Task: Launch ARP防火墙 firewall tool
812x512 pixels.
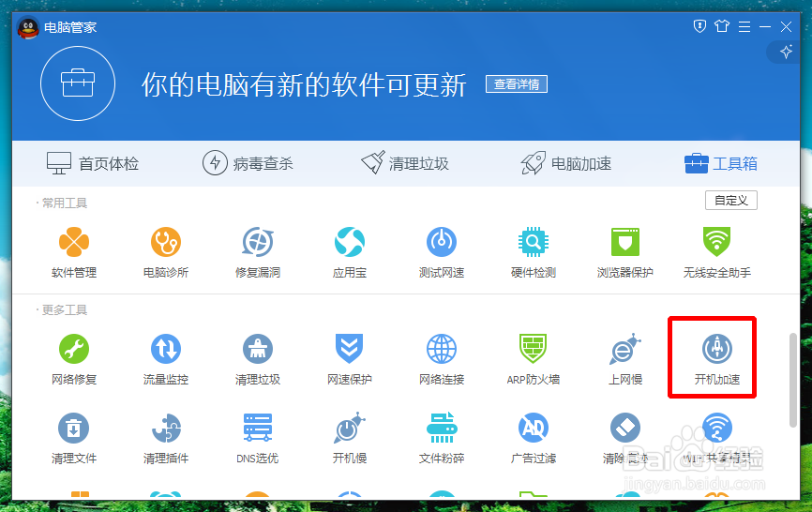Action: pyautogui.click(x=534, y=359)
